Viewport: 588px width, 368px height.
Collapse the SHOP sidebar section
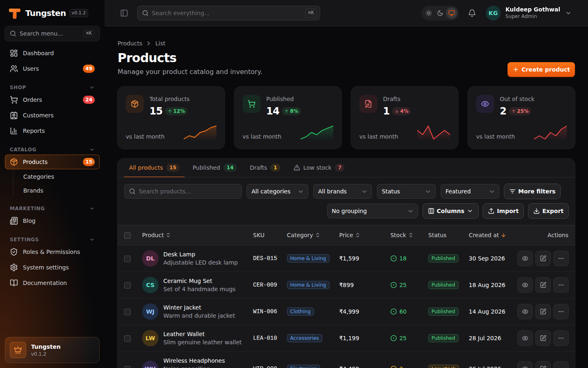[x=92, y=88]
